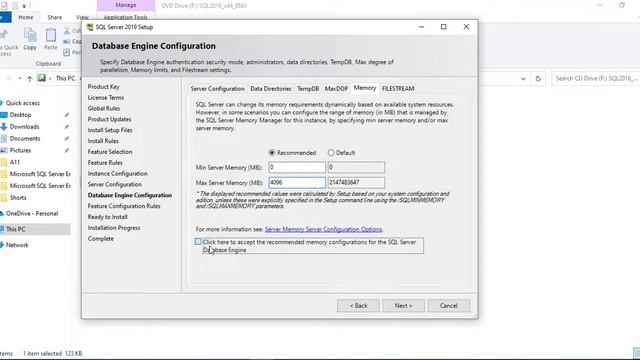This screenshot has height=360, width=640.
Task: Click the Instance Configuration step
Action: point(118,173)
